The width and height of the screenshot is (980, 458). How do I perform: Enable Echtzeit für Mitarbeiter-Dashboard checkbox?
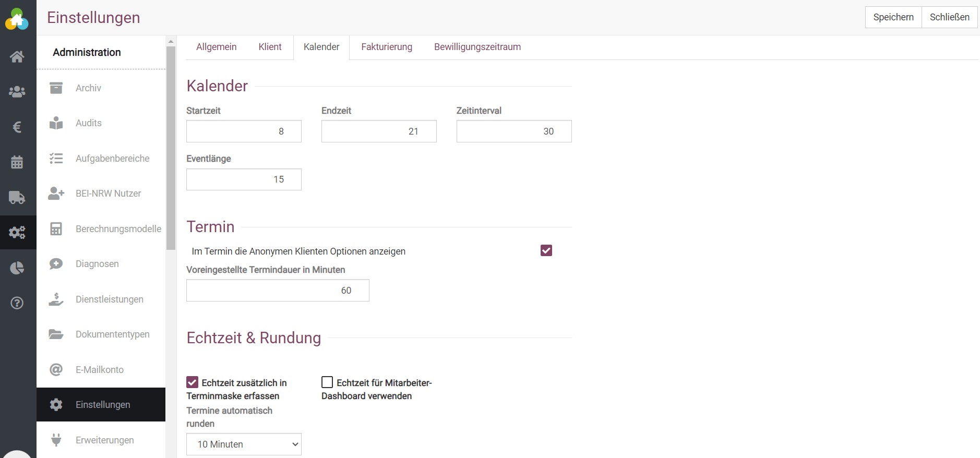click(327, 382)
